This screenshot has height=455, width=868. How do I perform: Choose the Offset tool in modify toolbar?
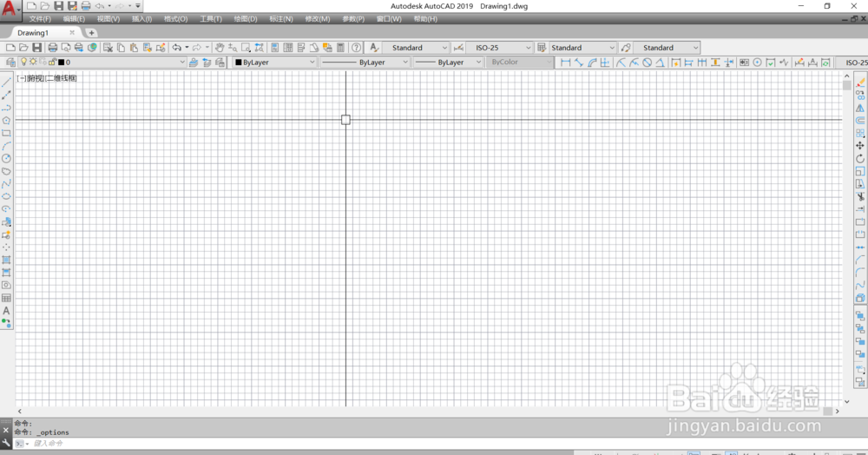click(860, 120)
